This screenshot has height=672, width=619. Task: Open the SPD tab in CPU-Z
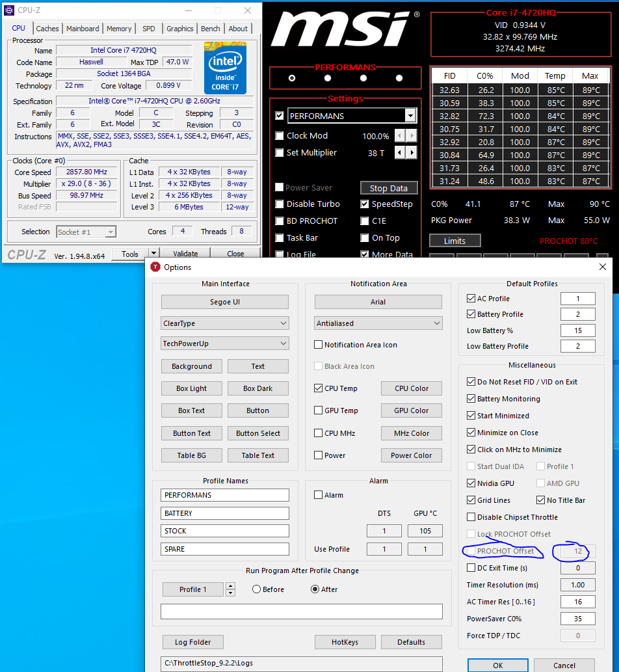tap(149, 28)
